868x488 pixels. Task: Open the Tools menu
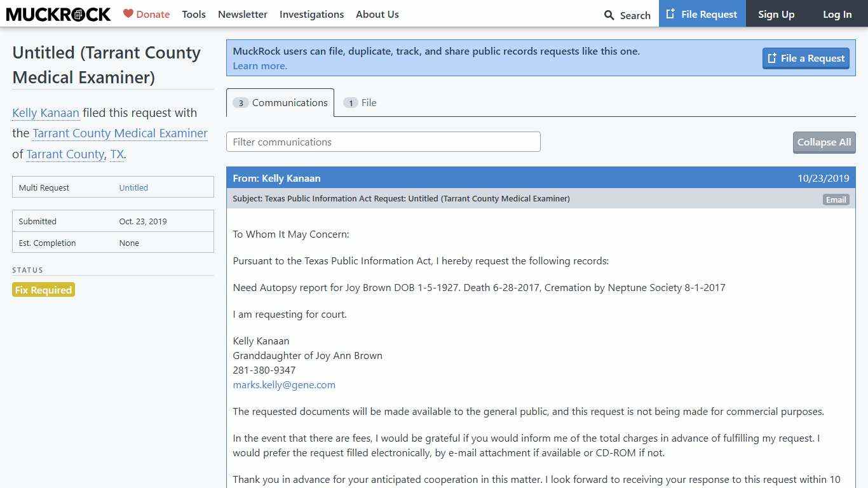pos(193,14)
